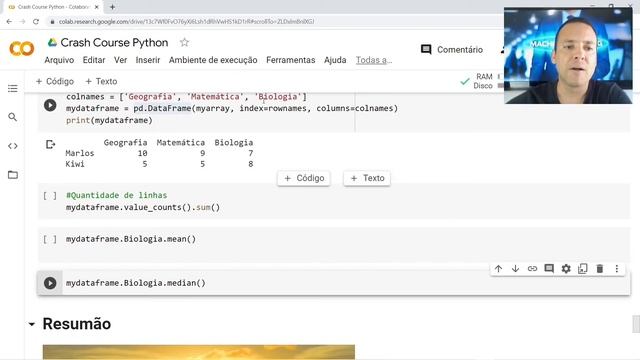Open the RAM and Disco resource indicator
This screenshot has width=640, height=360.
[482, 81]
